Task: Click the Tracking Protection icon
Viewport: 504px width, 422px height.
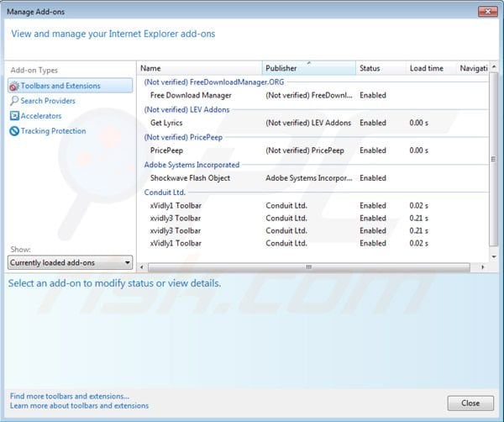Action: point(14,131)
